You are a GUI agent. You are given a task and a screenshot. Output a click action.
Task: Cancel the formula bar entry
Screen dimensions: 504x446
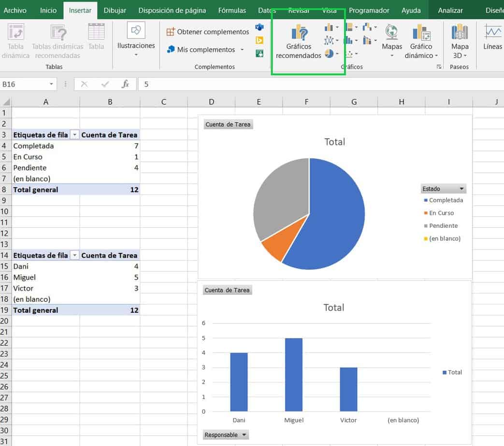tap(84, 84)
